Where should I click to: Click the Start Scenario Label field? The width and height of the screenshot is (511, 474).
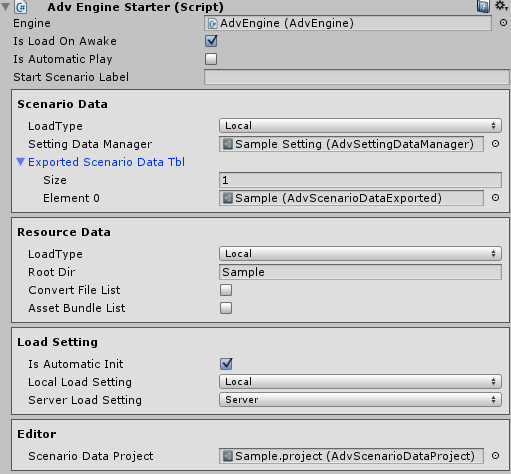357,77
